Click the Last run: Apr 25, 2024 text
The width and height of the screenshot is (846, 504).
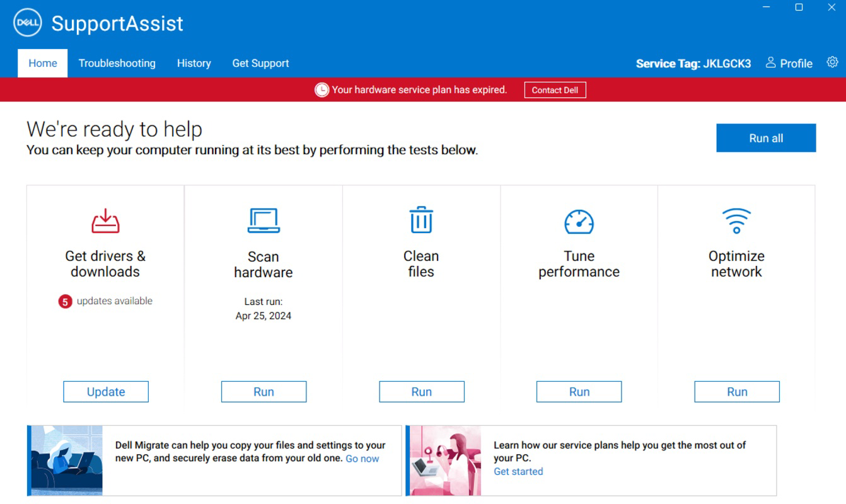(x=264, y=309)
